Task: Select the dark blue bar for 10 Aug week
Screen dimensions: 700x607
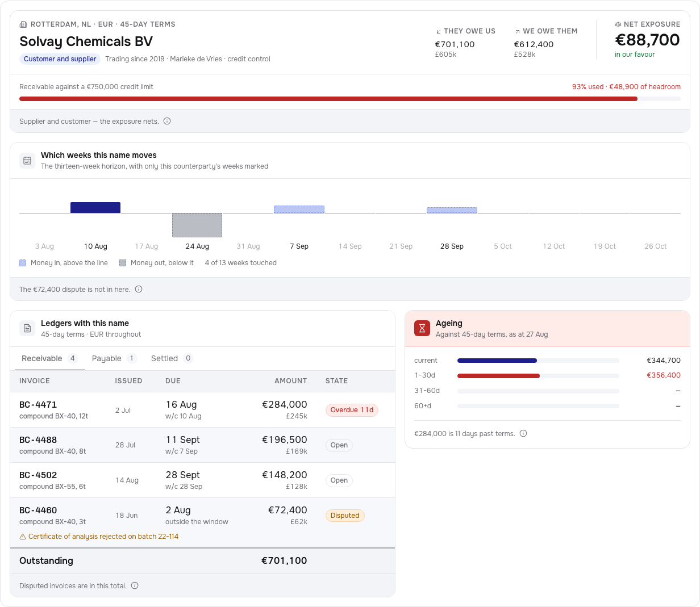Action: [x=95, y=208]
